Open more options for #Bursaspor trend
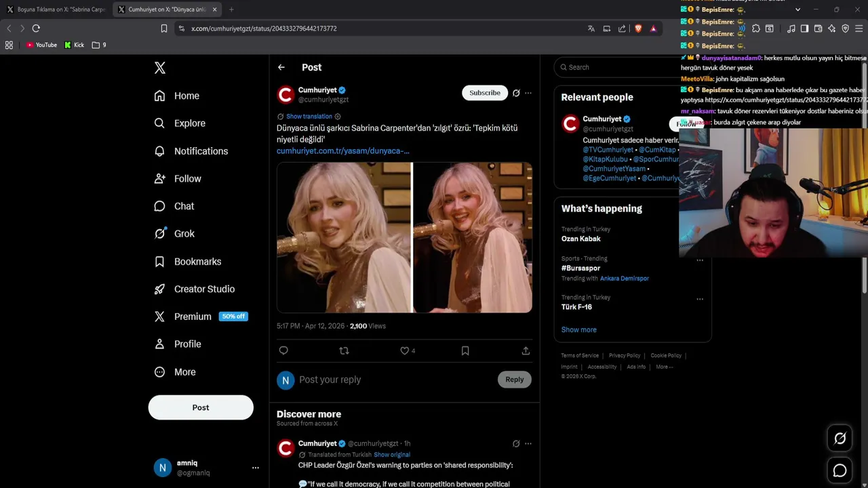The height and width of the screenshot is (488, 868). click(700, 260)
